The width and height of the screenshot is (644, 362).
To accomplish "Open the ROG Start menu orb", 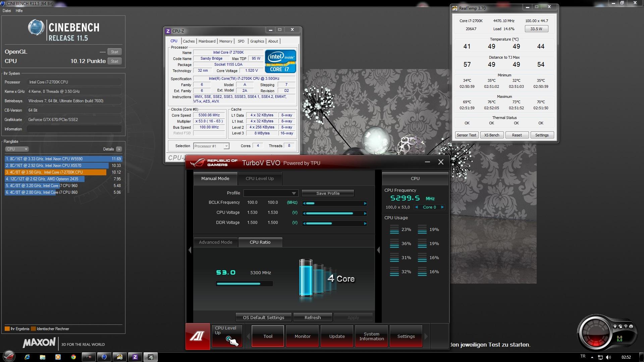I will tap(9, 357).
